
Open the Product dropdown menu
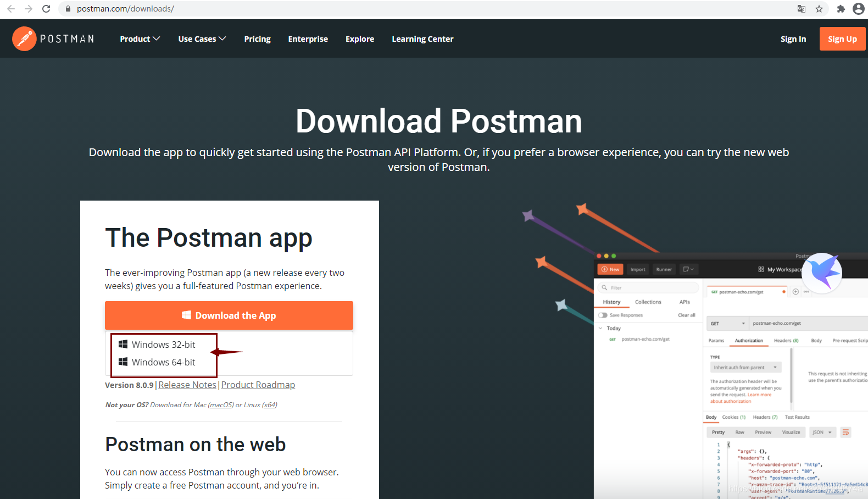(140, 39)
